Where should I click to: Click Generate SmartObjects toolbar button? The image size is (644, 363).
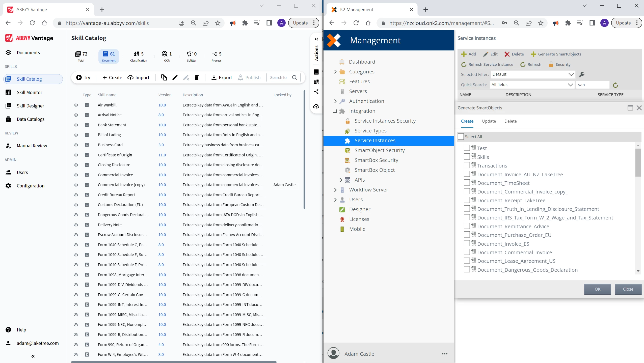tap(556, 54)
